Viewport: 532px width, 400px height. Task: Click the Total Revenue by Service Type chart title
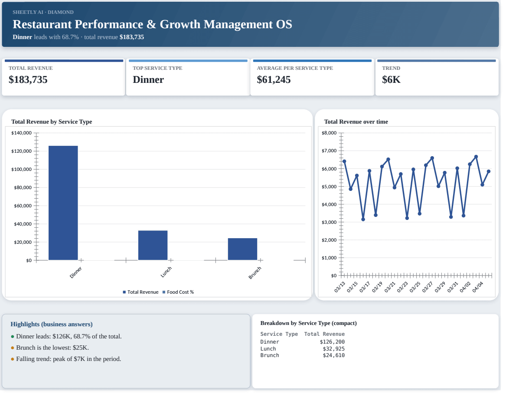pos(52,122)
